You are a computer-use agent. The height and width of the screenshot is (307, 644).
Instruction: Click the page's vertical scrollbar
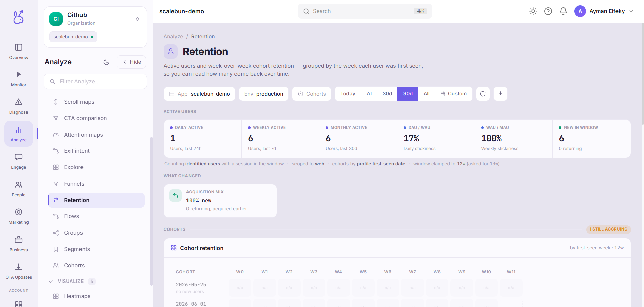point(643,74)
